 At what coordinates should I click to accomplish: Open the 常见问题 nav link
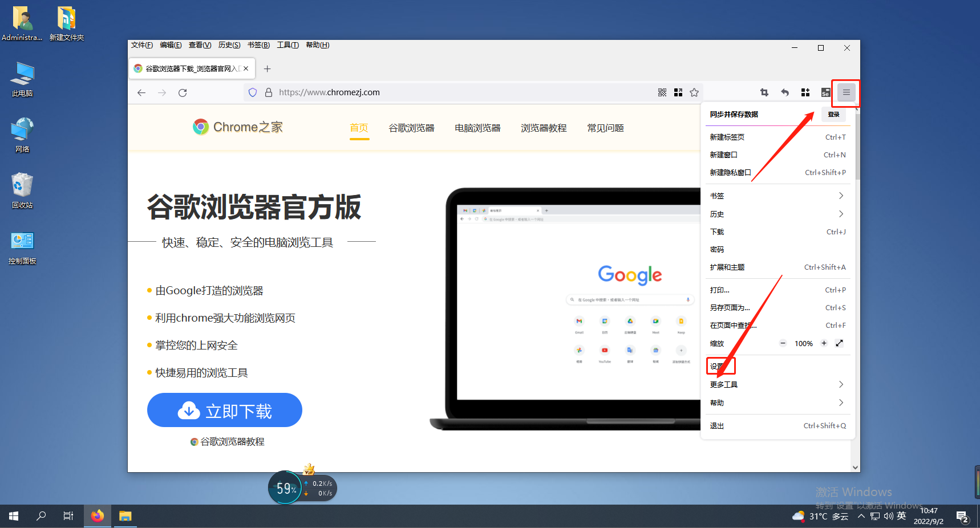coord(605,128)
